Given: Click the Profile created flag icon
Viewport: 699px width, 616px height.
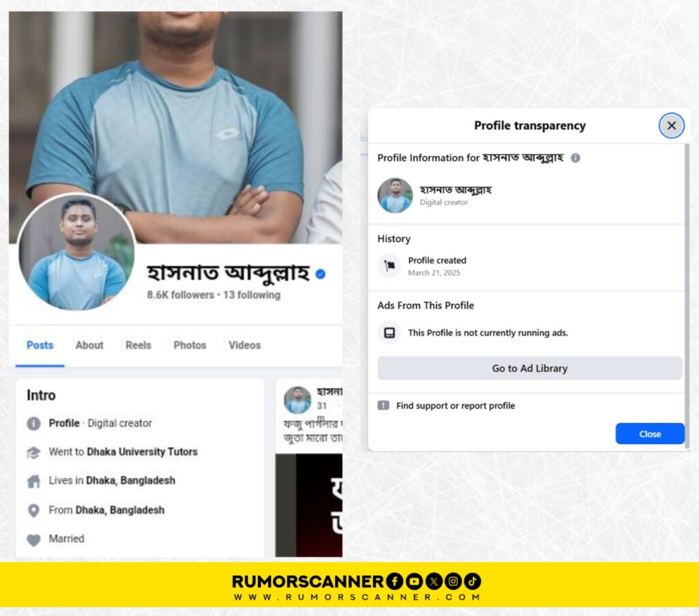Looking at the screenshot, I should point(389,266).
